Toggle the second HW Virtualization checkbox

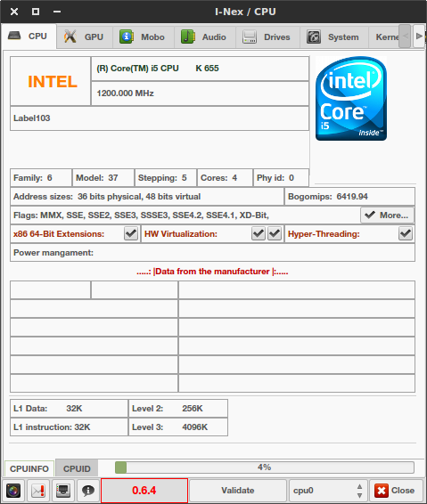coord(275,233)
